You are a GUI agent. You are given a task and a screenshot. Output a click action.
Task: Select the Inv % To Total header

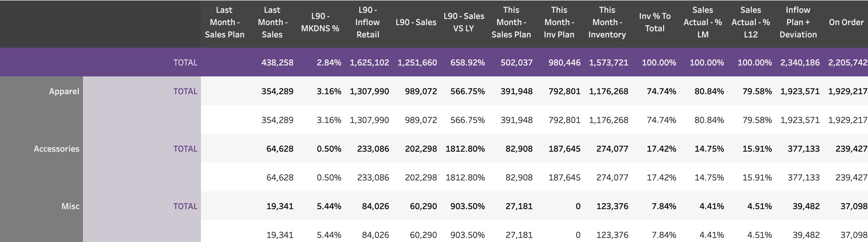[654, 22]
